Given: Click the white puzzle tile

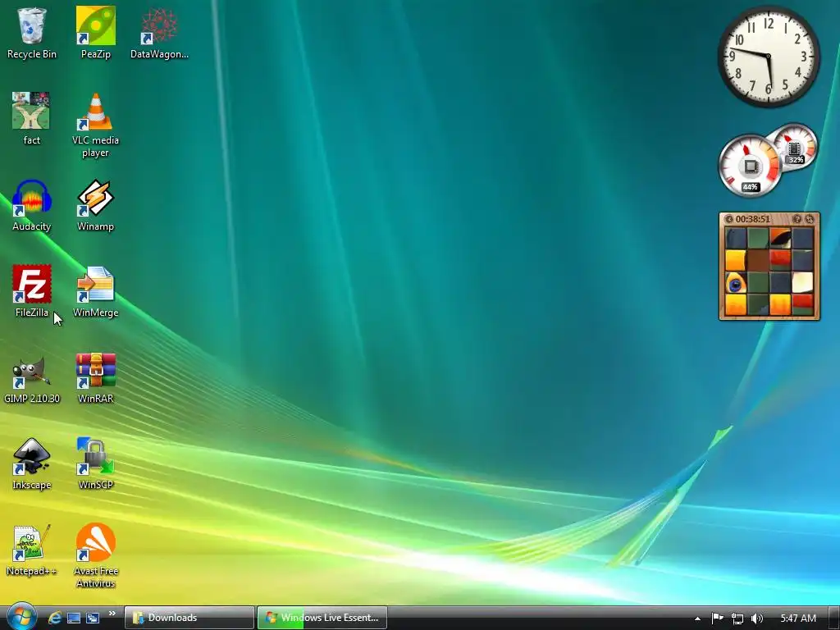Looking at the screenshot, I should click(802, 283).
